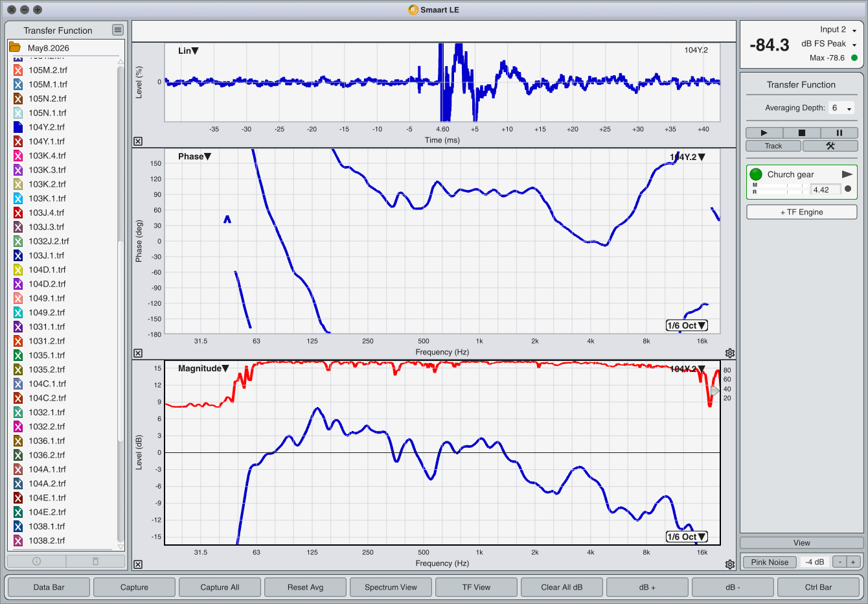This screenshot has height=604, width=868.
Task: Pause measurements with the pause button
Action: pyautogui.click(x=839, y=133)
